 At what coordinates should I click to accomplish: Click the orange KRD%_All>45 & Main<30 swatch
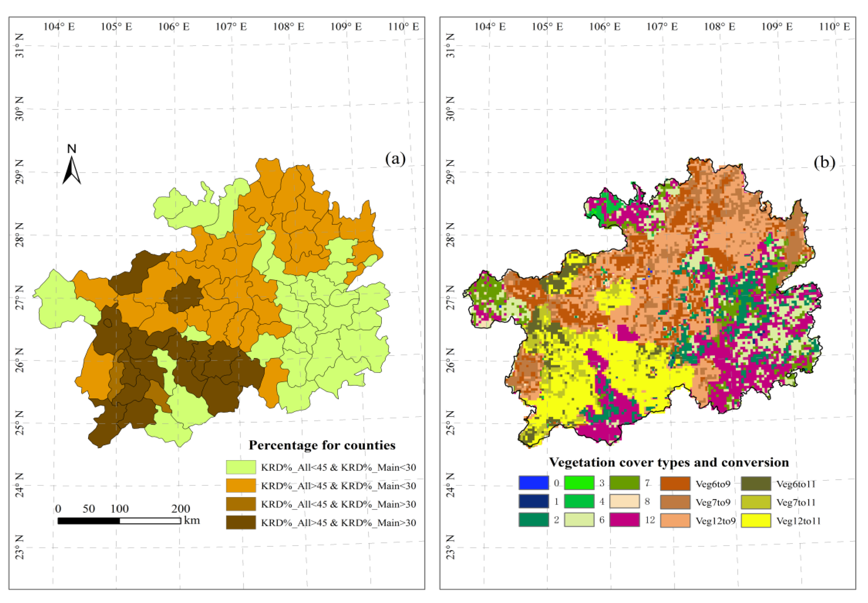click(x=241, y=486)
